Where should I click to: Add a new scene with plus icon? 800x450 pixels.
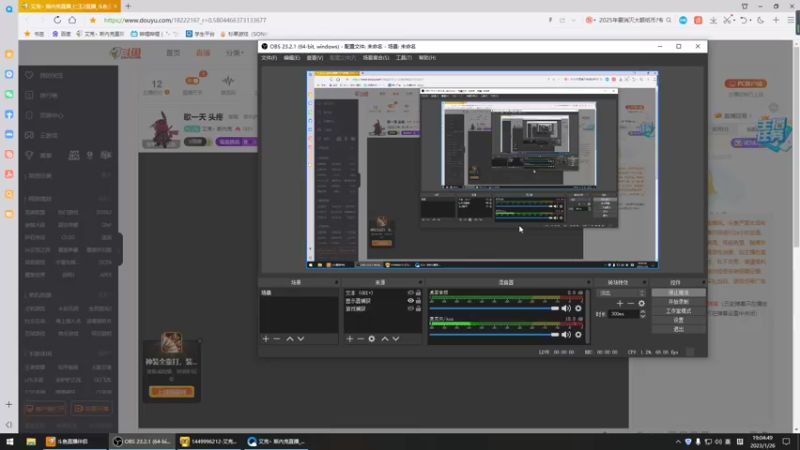click(x=265, y=339)
